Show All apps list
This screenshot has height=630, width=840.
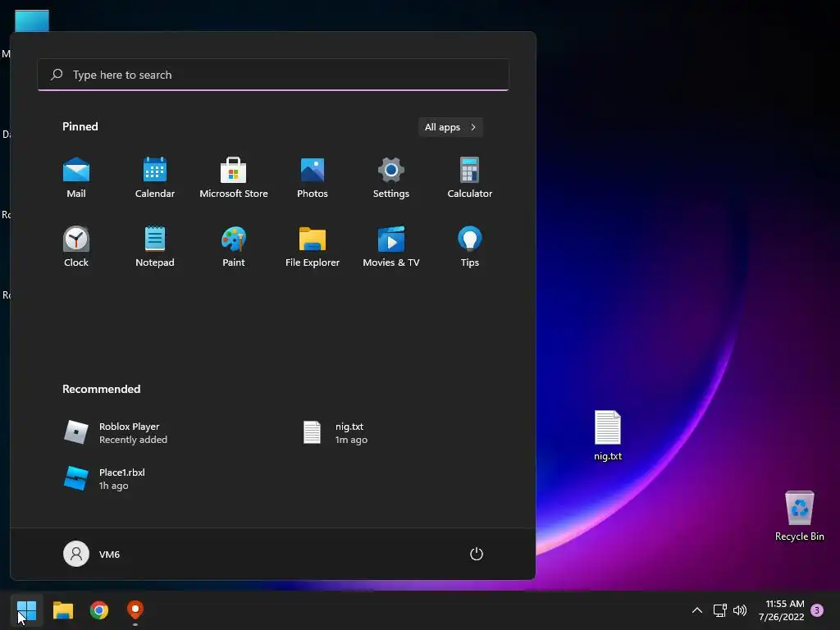pos(450,127)
